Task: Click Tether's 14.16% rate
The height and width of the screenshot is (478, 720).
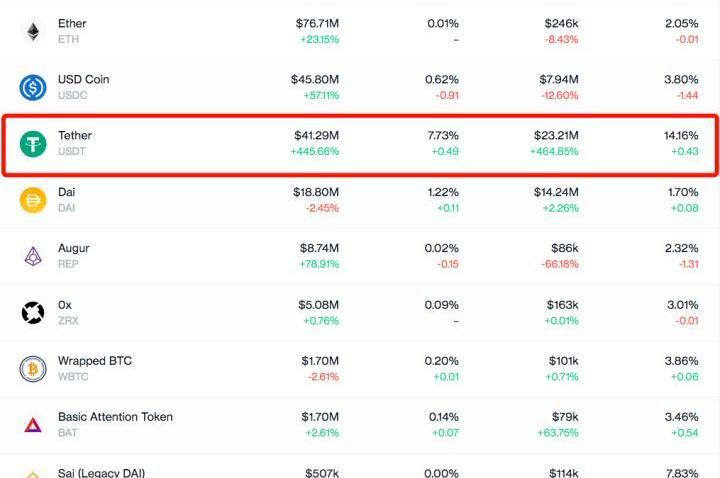Action: tap(681, 135)
